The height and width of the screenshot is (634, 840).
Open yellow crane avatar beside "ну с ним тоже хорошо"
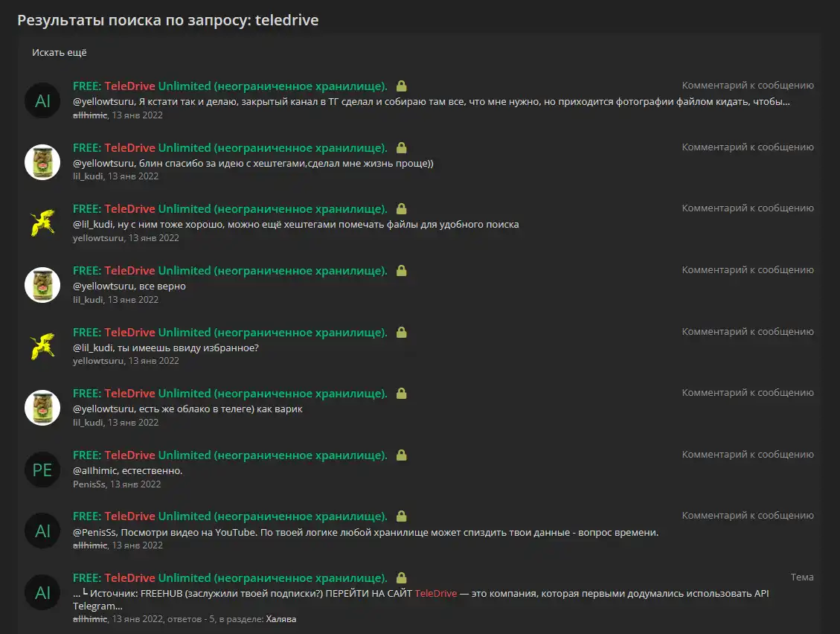42,223
